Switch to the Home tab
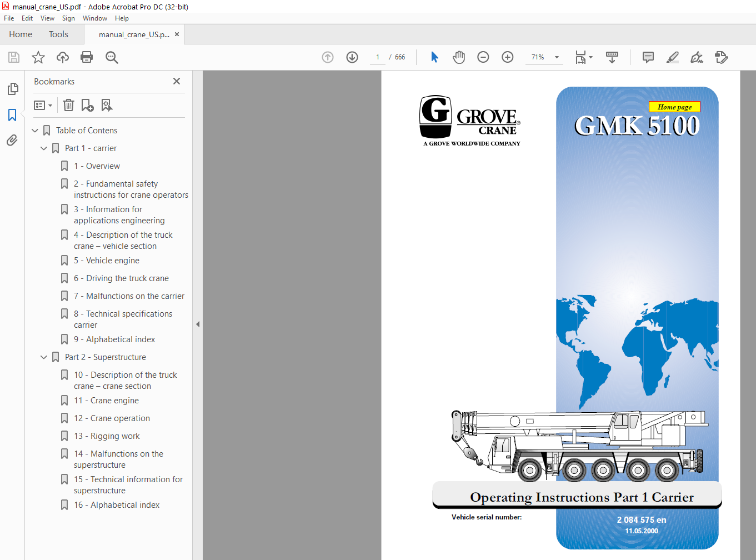The width and height of the screenshot is (756, 560). coord(21,34)
